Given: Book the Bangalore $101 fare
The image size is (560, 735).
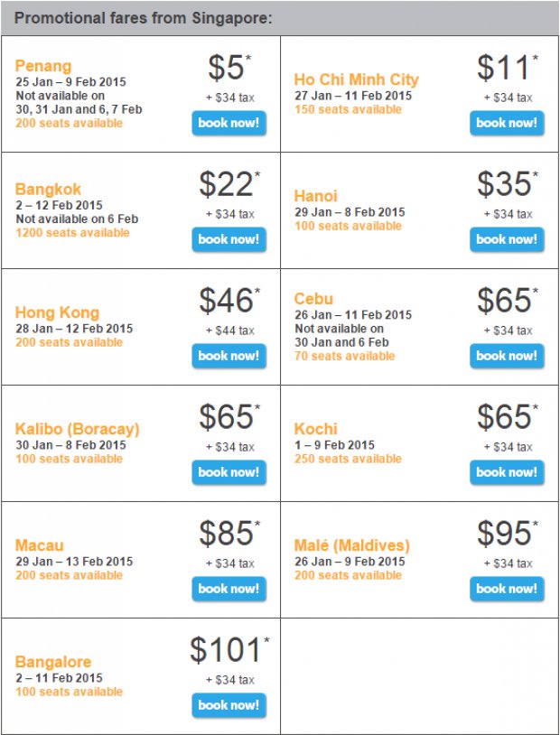Looking at the screenshot, I should click(229, 705).
